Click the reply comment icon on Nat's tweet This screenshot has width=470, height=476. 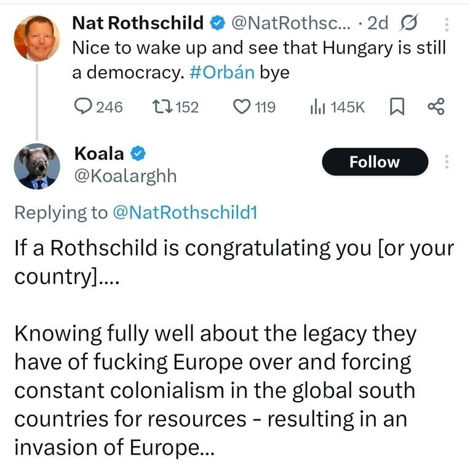click(82, 107)
